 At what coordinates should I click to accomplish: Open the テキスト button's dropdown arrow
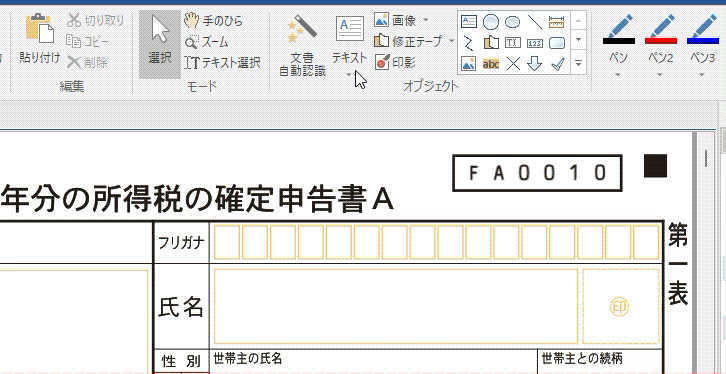[x=349, y=74]
